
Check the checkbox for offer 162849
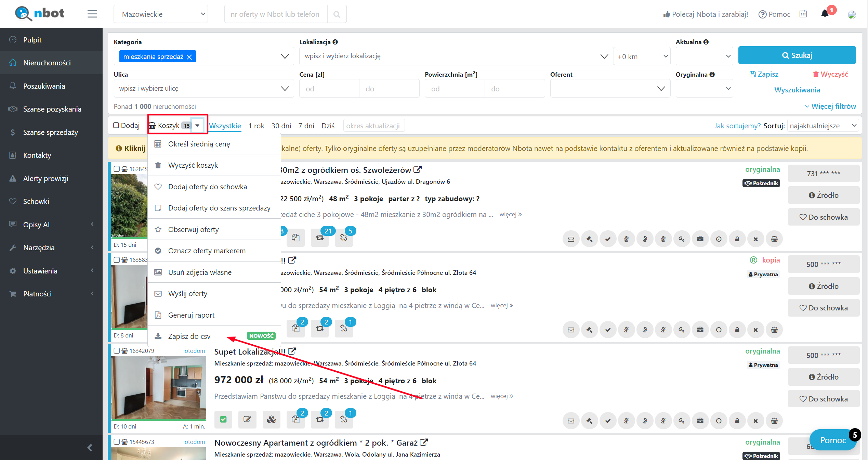[117, 169]
